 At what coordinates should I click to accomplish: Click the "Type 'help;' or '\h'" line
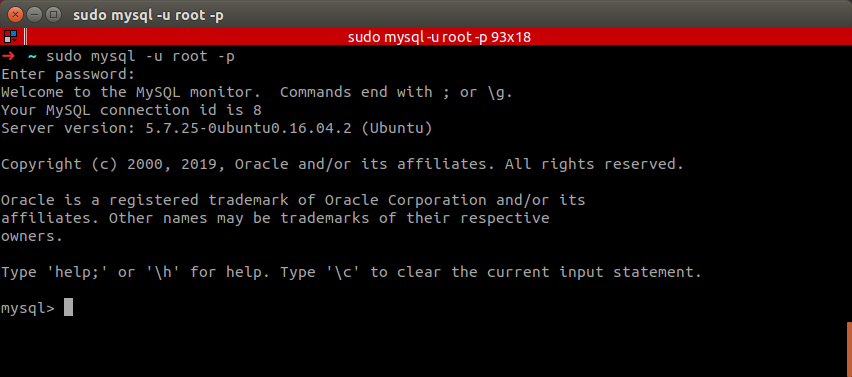[x=352, y=272]
